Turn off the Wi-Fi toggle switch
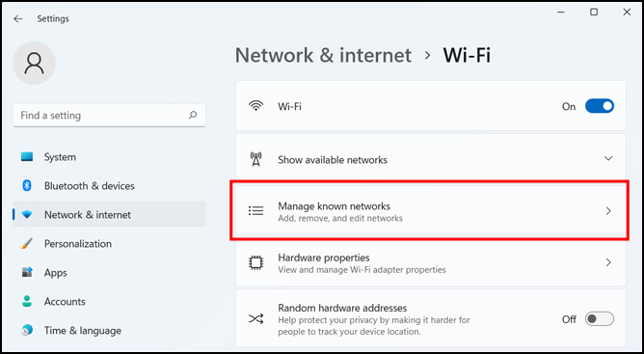 coord(600,106)
